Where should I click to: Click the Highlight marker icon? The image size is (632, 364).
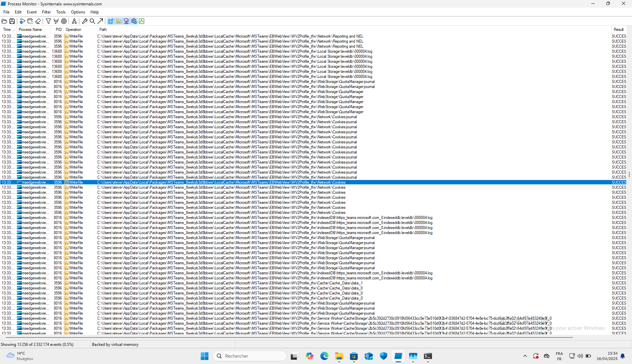(x=56, y=21)
